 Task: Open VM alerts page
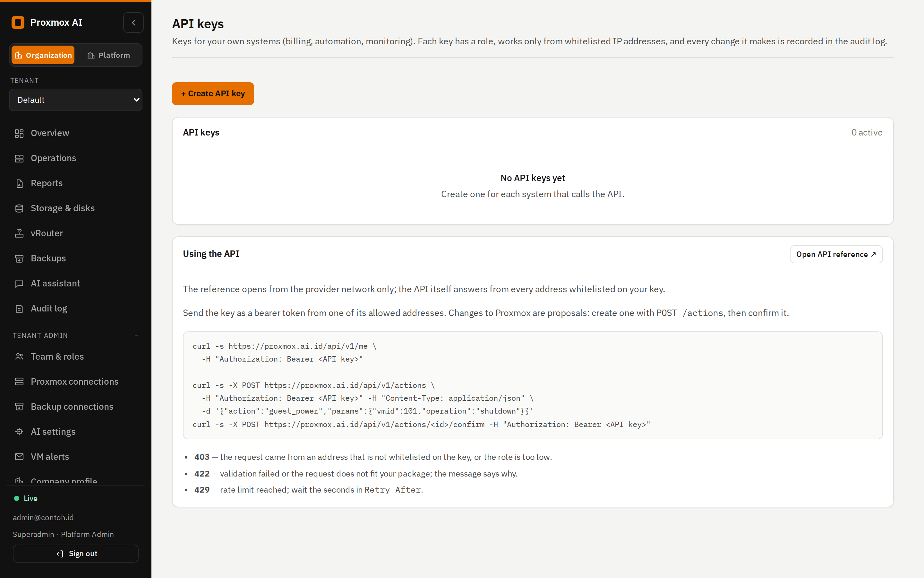[x=76, y=457]
